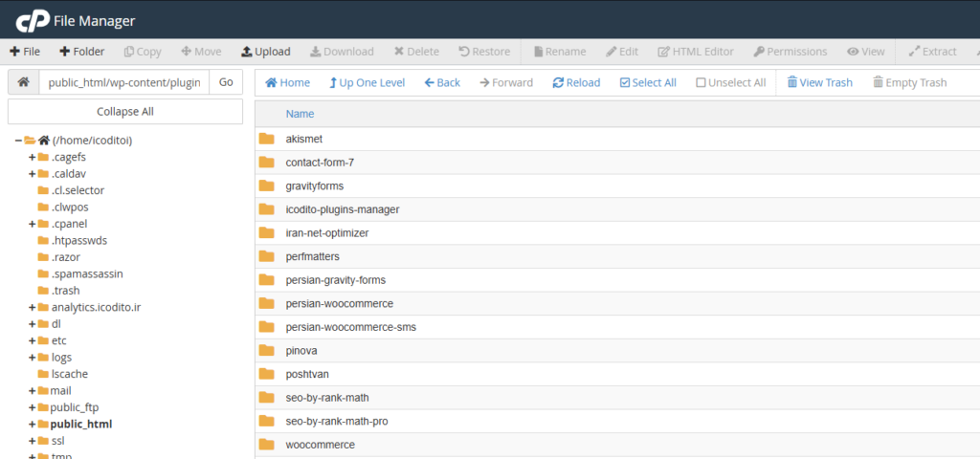
Task: Click the Forward navigation link
Action: pos(506,82)
